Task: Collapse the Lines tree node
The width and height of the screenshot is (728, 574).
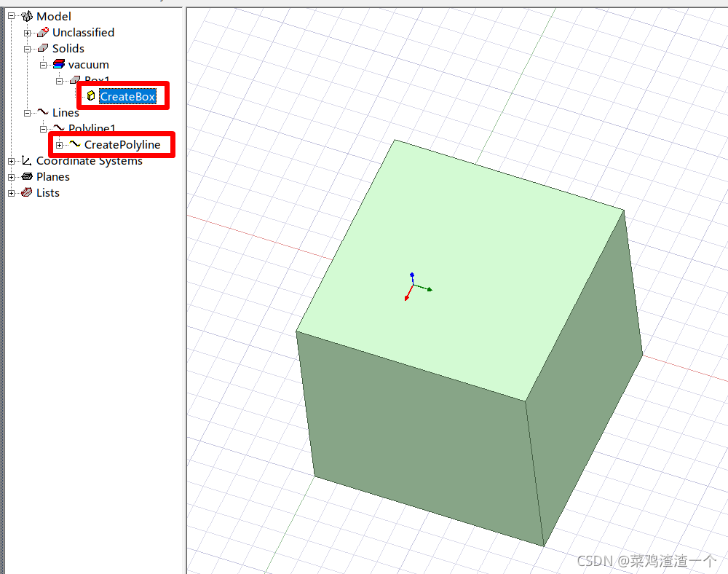Action: pos(28,113)
